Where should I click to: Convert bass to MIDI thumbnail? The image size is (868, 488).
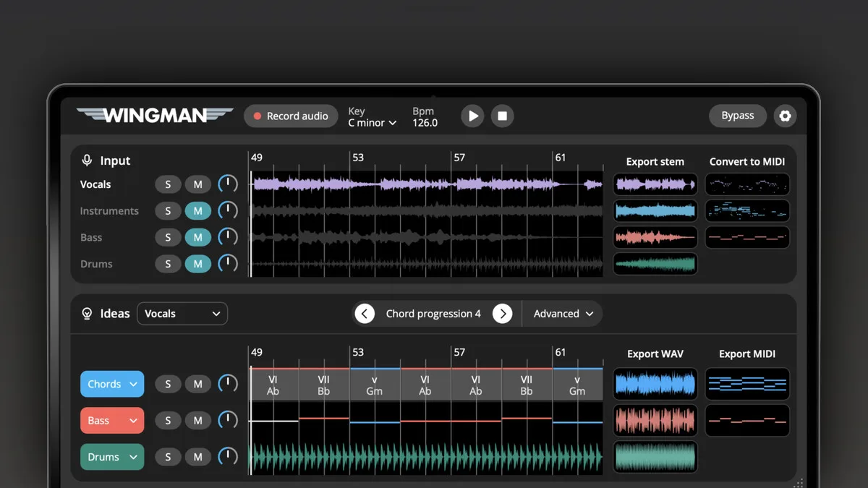[747, 237]
